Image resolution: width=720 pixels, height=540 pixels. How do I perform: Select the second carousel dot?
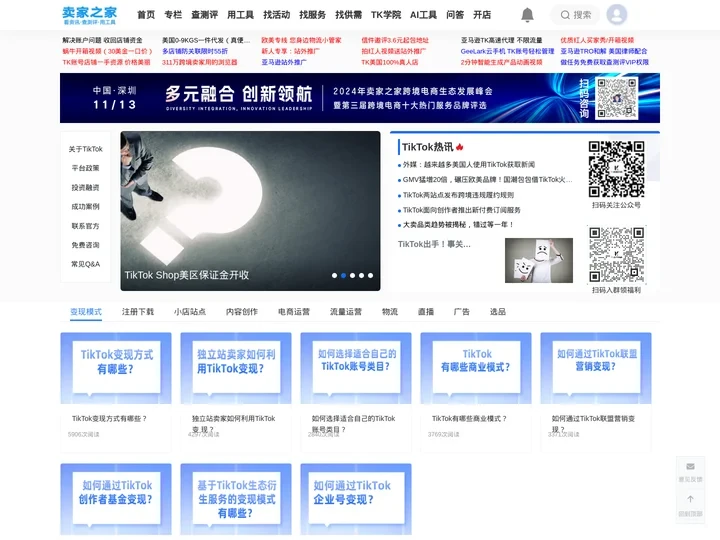[343, 276]
